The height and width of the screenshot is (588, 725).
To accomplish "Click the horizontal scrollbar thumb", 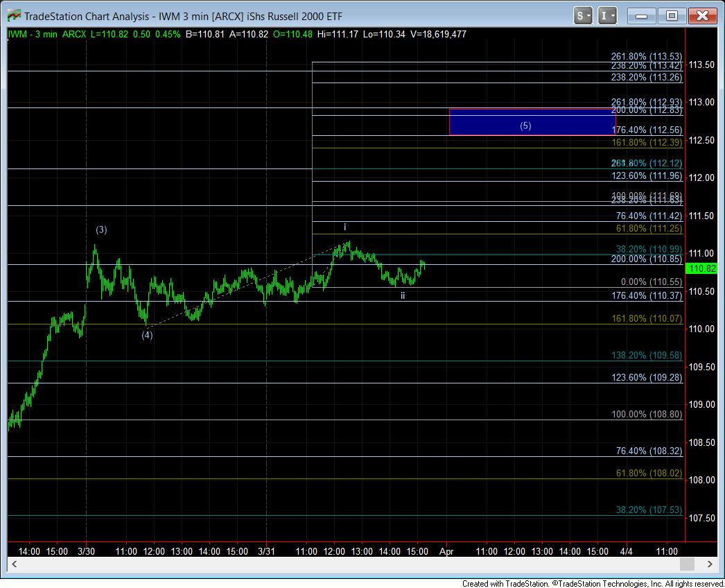I will (x=687, y=564).
